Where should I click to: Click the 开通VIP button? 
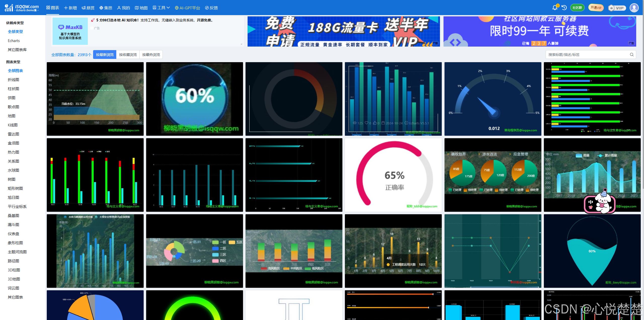pyautogui.click(x=596, y=8)
